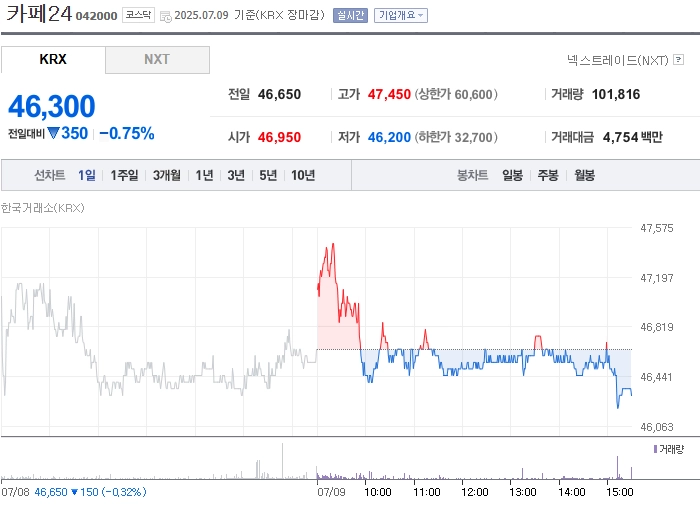Click the upper limit 상한가 60,600

[x=456, y=94]
